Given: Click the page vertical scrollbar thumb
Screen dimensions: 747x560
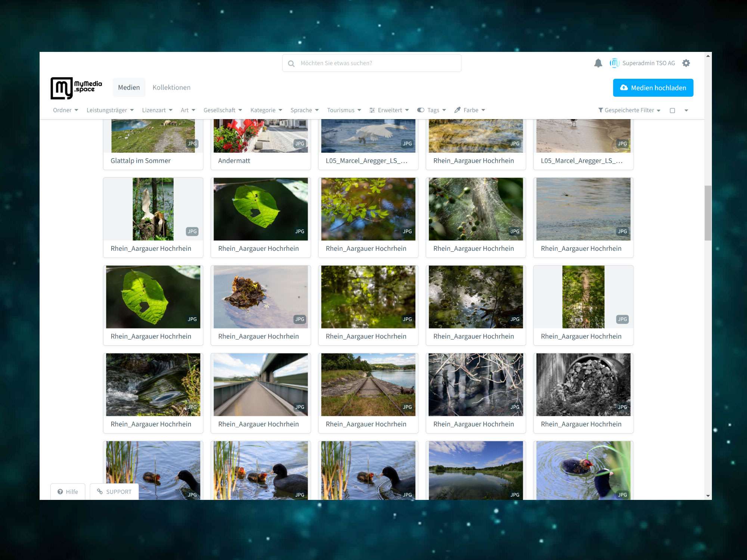Looking at the screenshot, I should (708, 213).
